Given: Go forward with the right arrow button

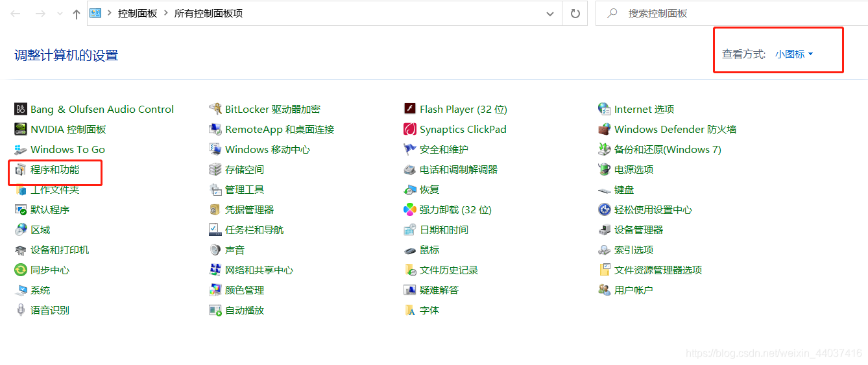Looking at the screenshot, I should click(x=40, y=14).
